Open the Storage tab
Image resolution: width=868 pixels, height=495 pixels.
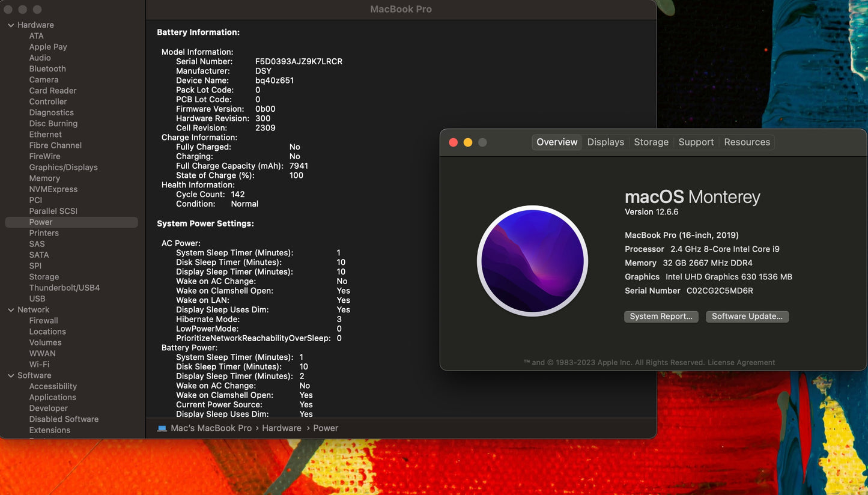pyautogui.click(x=651, y=142)
